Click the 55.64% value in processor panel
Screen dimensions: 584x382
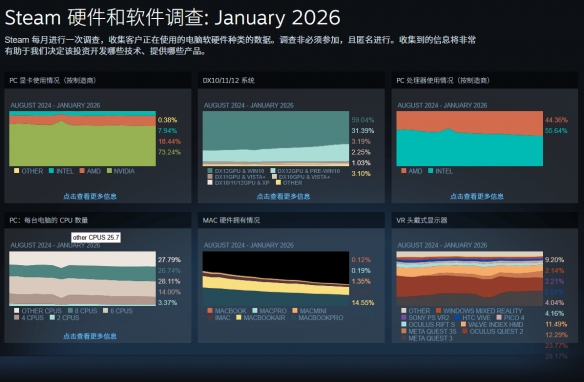click(556, 131)
